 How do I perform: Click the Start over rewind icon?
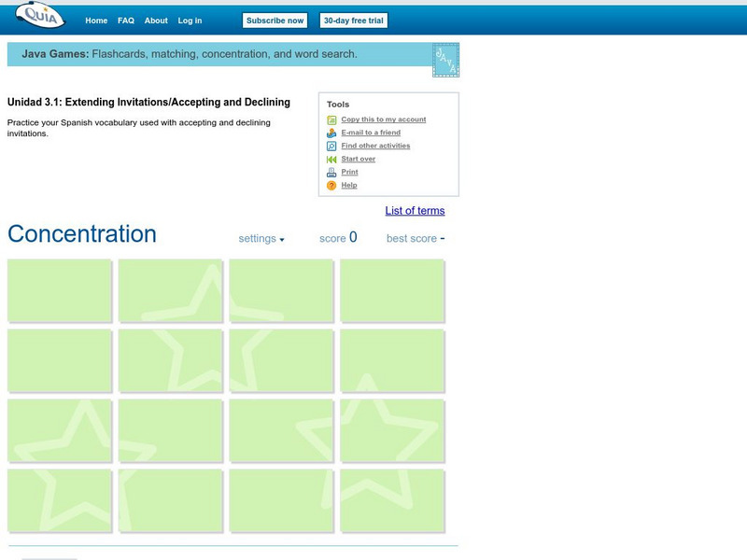pos(331,159)
